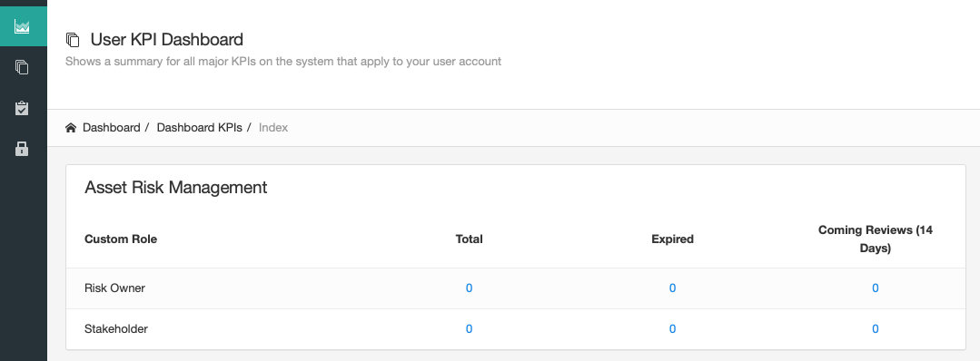Open Stakeholder Coming Reviews count

coord(875,328)
